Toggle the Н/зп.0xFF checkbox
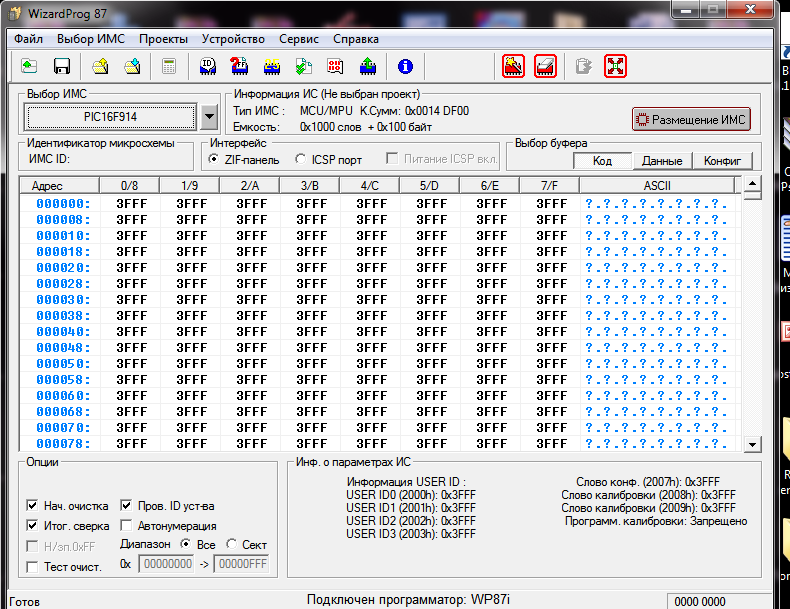The image size is (790, 609). tap(32, 547)
